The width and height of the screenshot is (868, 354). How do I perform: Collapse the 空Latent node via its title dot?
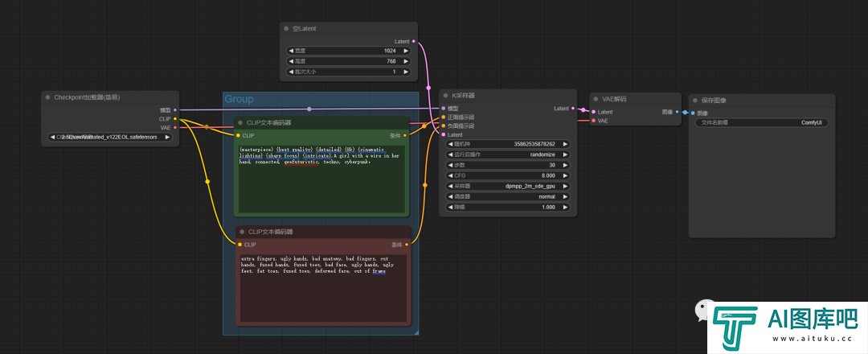click(x=286, y=28)
